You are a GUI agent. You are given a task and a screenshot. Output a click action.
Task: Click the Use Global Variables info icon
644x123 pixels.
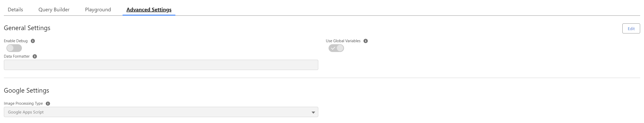coord(365,41)
